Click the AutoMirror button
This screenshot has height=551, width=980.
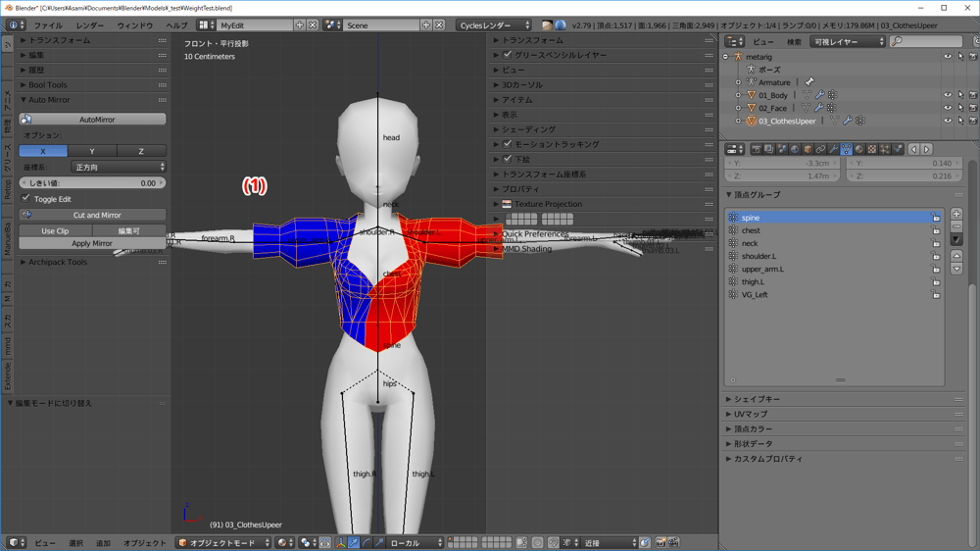click(x=92, y=119)
